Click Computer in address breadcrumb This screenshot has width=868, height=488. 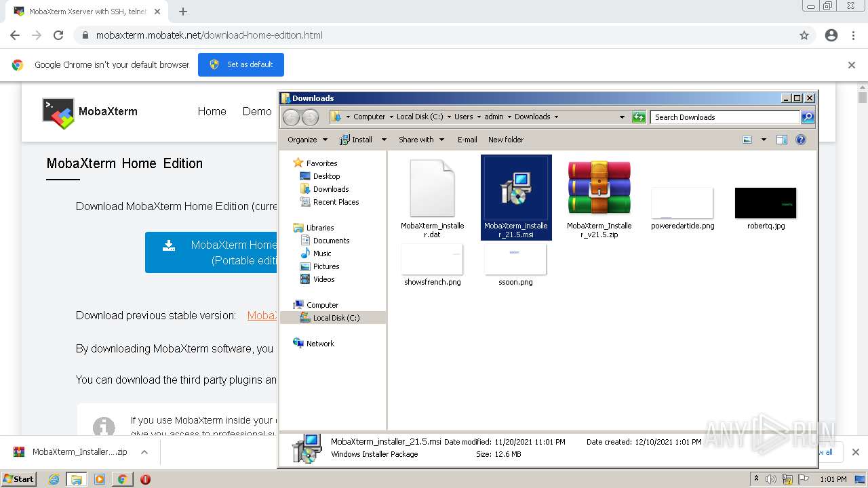tap(369, 117)
